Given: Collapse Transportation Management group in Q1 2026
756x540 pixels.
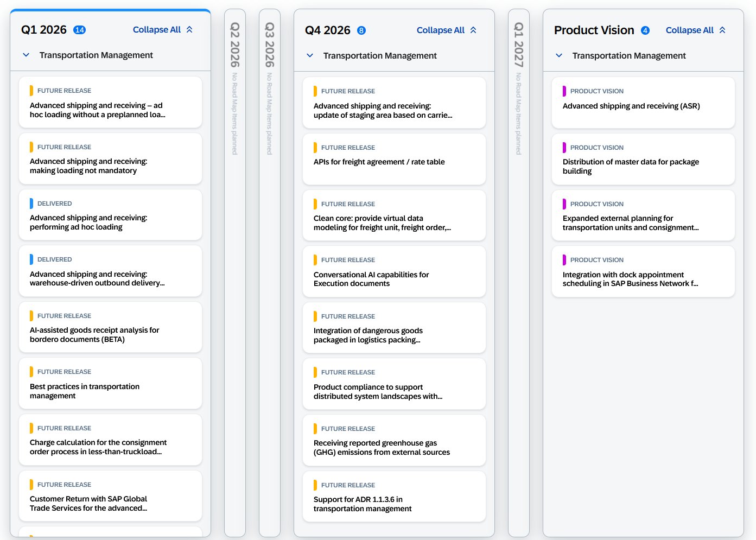Looking at the screenshot, I should (x=26, y=55).
